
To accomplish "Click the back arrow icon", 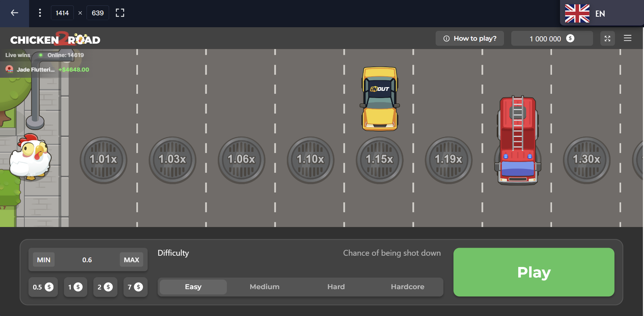I will [15, 13].
